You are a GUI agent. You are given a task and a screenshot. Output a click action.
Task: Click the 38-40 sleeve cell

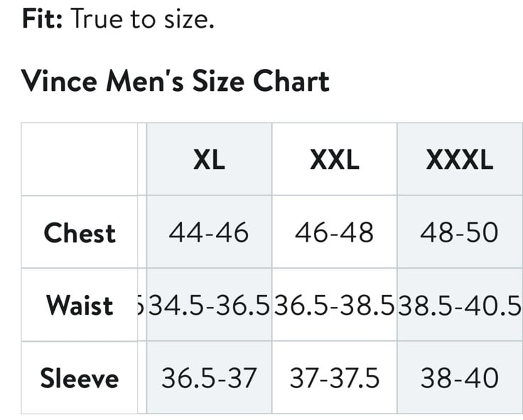tap(460, 378)
